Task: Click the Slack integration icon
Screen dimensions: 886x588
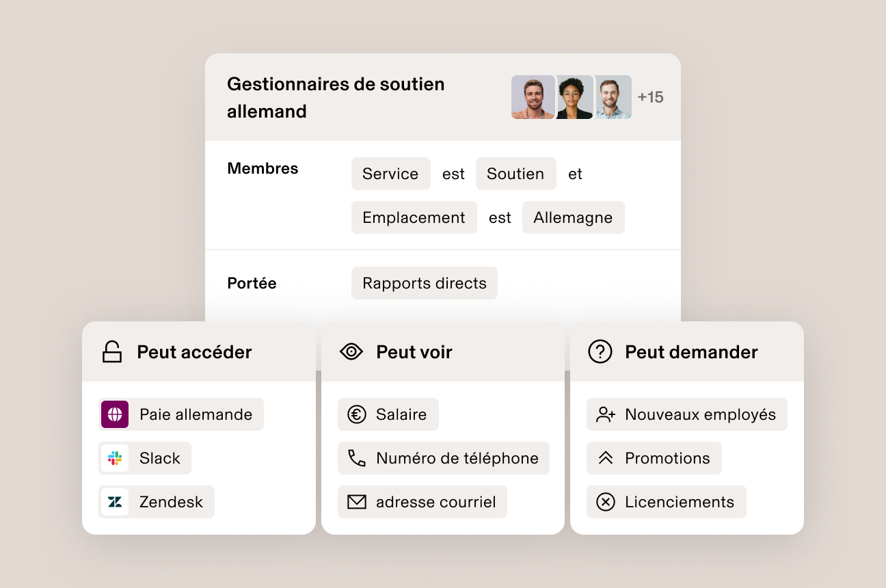Action: coord(115,458)
